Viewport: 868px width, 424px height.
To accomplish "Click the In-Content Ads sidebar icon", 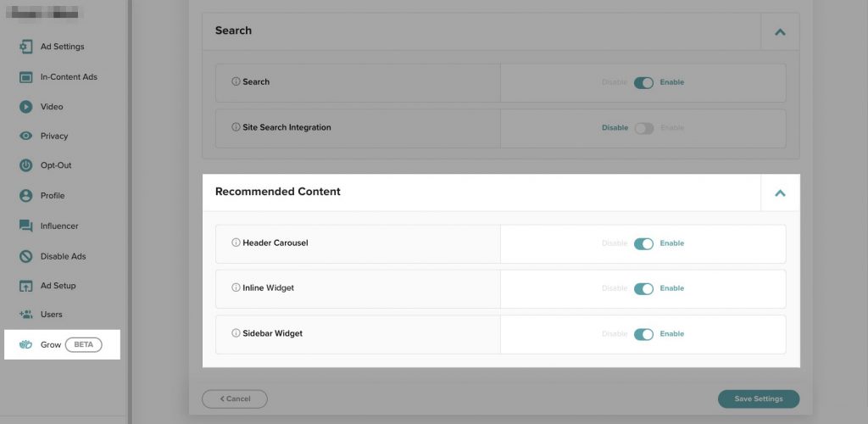I will [x=25, y=77].
